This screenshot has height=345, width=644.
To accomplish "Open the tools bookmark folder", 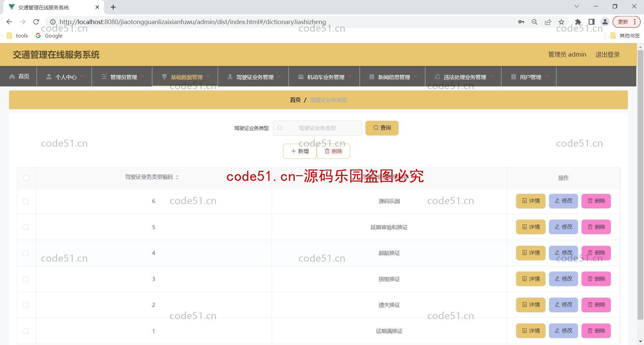I will [x=17, y=36].
